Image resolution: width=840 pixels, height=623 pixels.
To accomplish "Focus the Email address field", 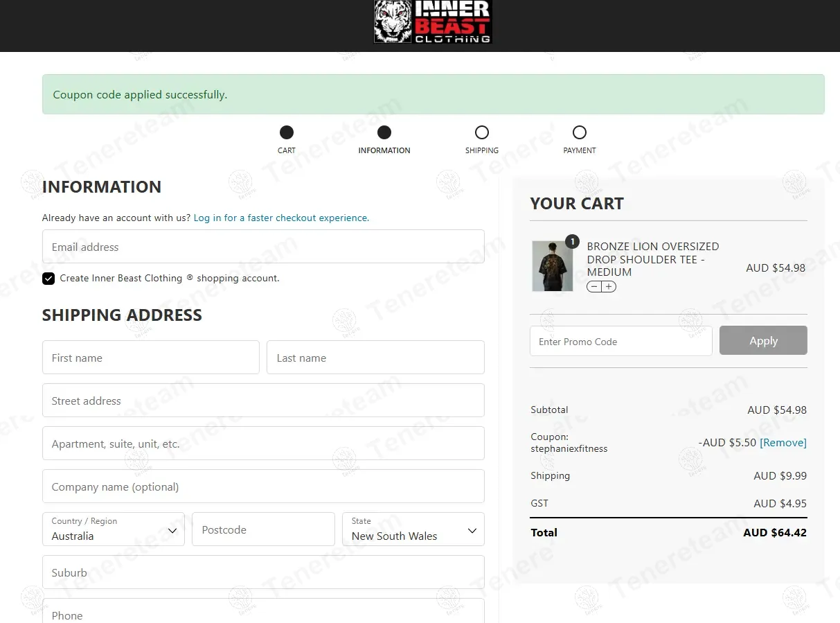I will (x=263, y=247).
